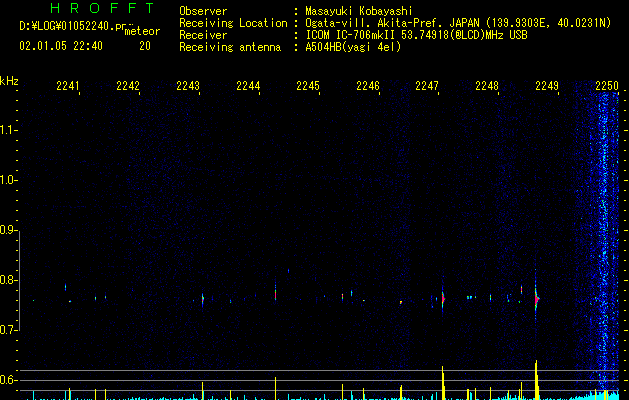629x400 pixels.
Task: Click the 2244 time marker
Action: tap(248, 86)
